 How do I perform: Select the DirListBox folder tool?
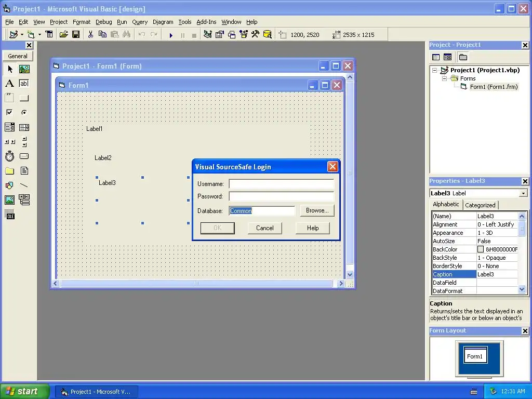coord(10,170)
